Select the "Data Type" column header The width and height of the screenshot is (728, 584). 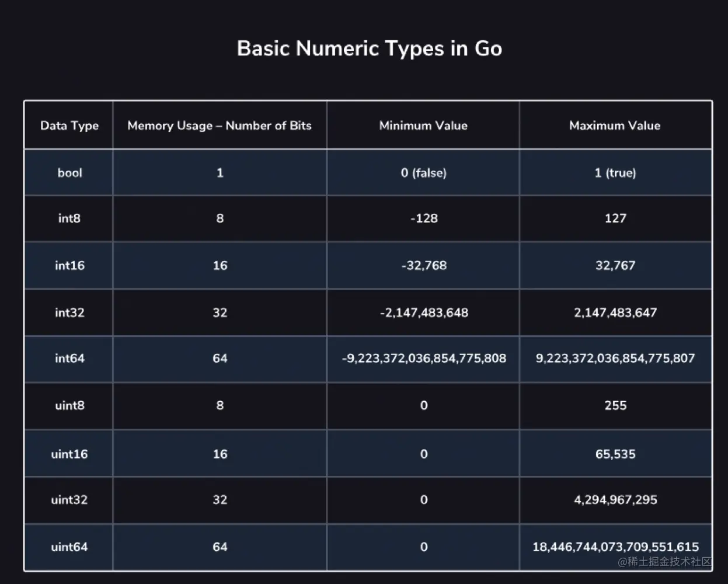coord(69,126)
